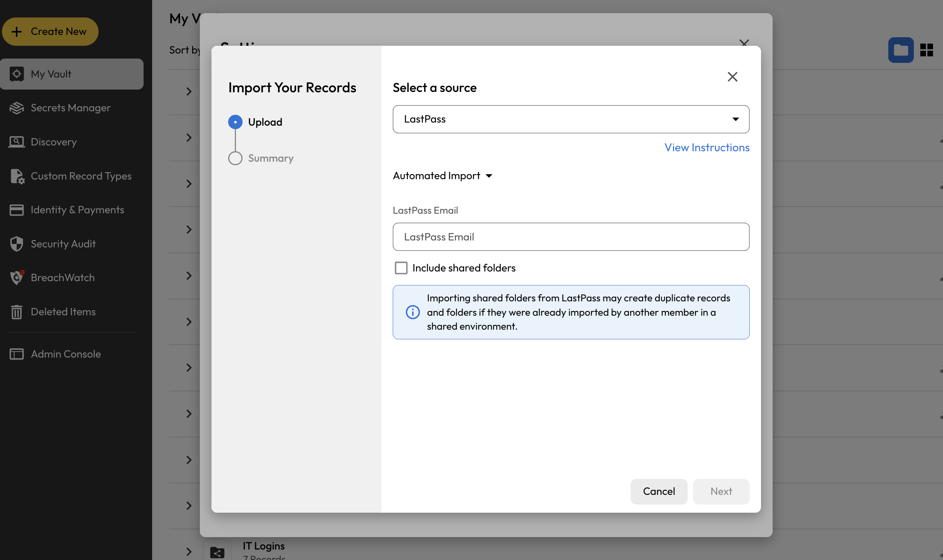
Task: Click the Deleted Items trash icon
Action: click(x=17, y=312)
